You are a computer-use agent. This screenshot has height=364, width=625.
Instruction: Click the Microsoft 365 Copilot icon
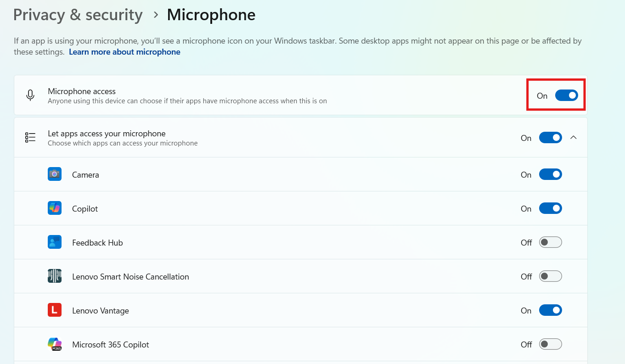click(x=54, y=344)
